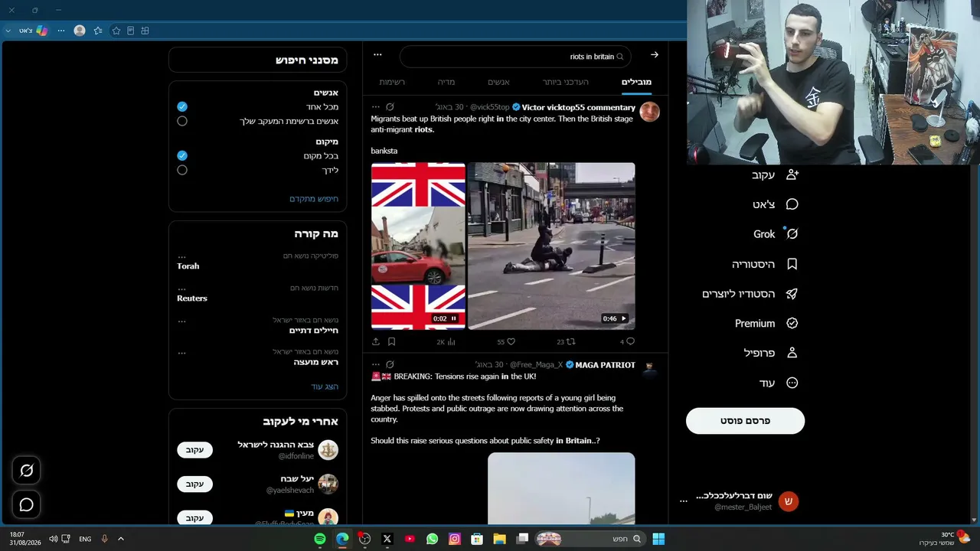Image resolution: width=980 pixels, height=551 pixels.
Task: Go to פרופיל profile page
Action: coord(771,353)
